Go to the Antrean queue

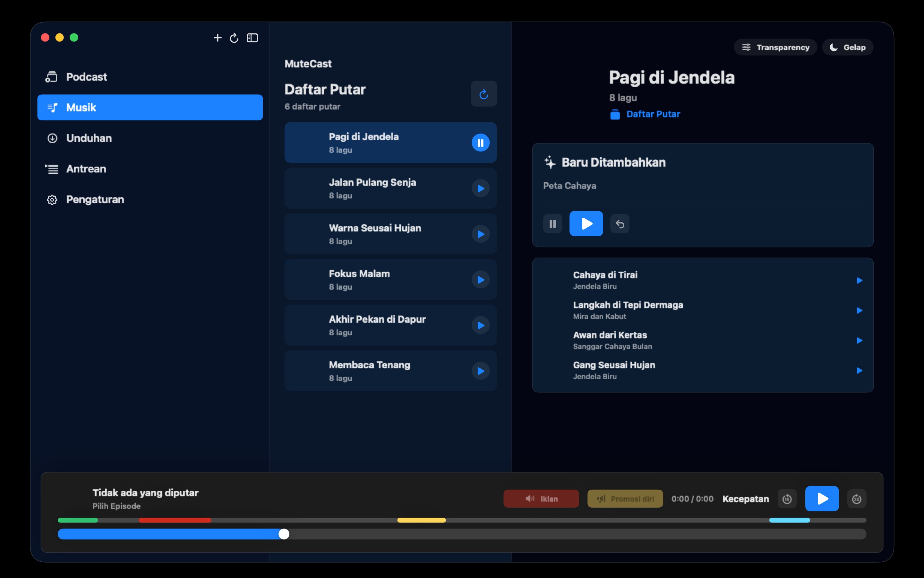150,169
